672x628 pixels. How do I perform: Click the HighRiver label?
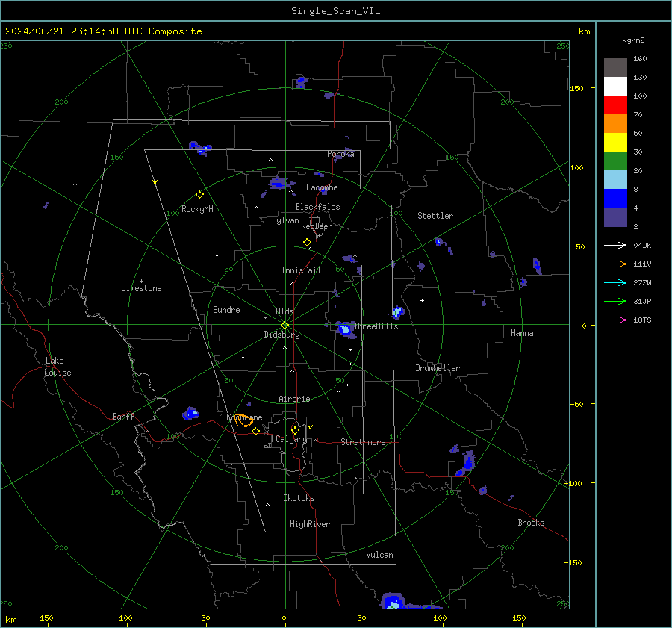310,524
